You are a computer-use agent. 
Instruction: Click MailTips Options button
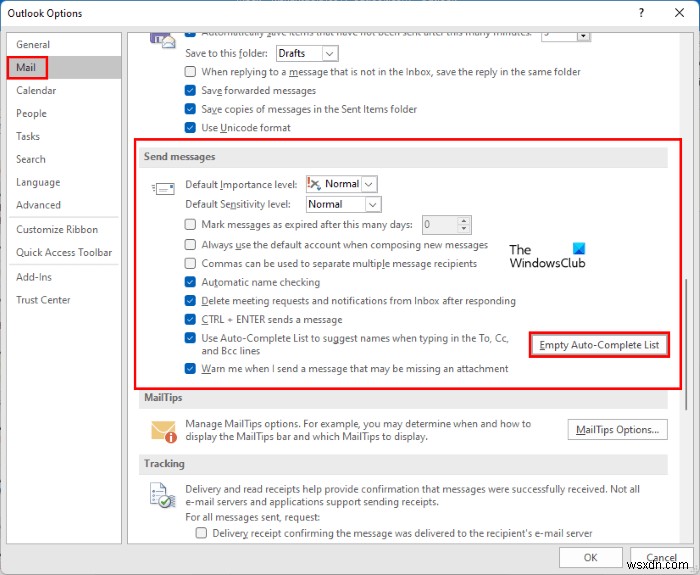pos(617,429)
